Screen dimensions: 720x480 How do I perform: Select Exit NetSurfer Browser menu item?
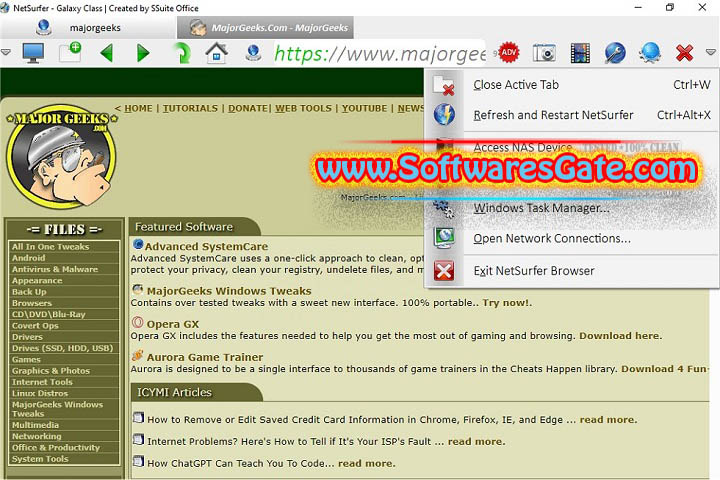coord(572,271)
